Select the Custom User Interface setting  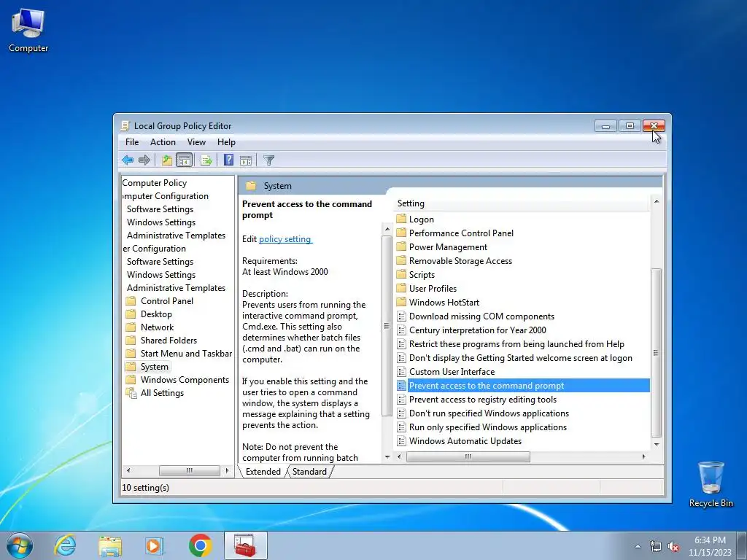tap(452, 372)
